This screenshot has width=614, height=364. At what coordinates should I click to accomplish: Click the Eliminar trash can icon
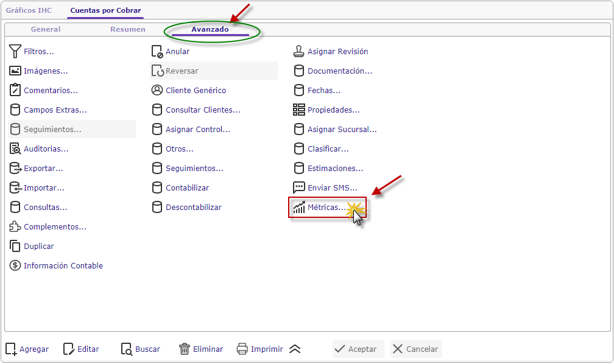click(185, 349)
